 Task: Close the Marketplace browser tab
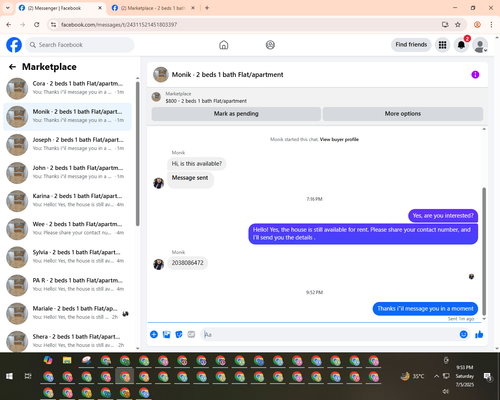(x=193, y=8)
